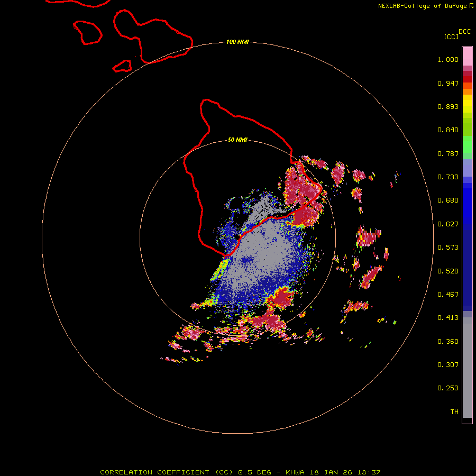
Task: Select the 0.947 scale value
Action: click(x=448, y=83)
